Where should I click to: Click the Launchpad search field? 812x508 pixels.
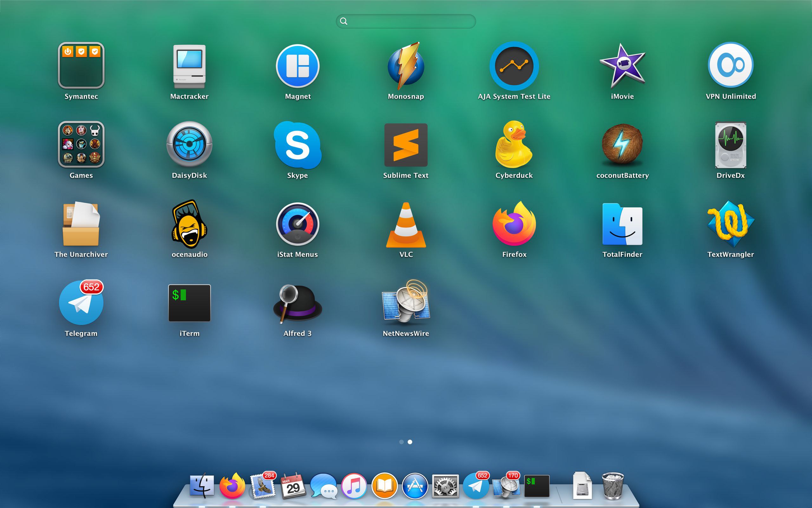406,21
